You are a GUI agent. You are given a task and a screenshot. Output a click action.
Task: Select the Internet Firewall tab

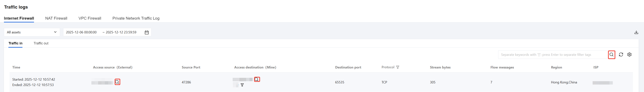coord(19,18)
